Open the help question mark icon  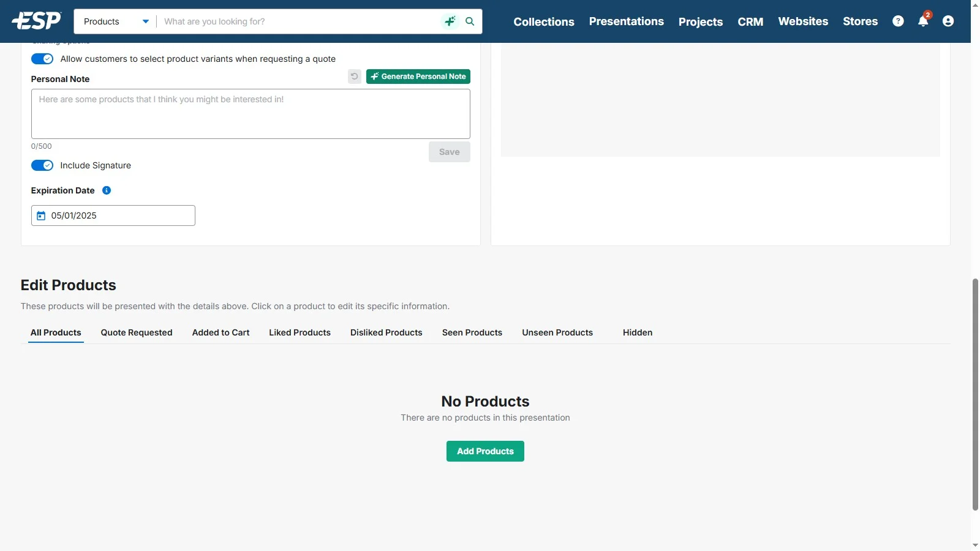click(898, 21)
